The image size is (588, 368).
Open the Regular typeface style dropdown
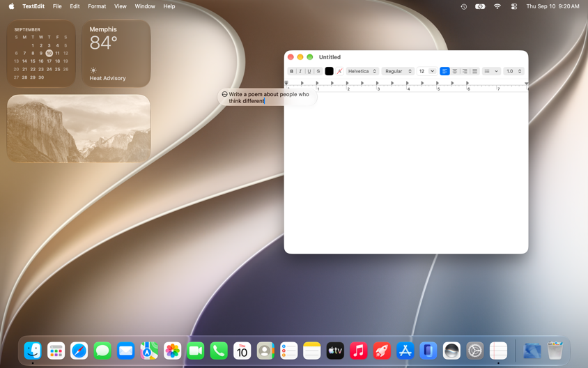click(x=398, y=71)
